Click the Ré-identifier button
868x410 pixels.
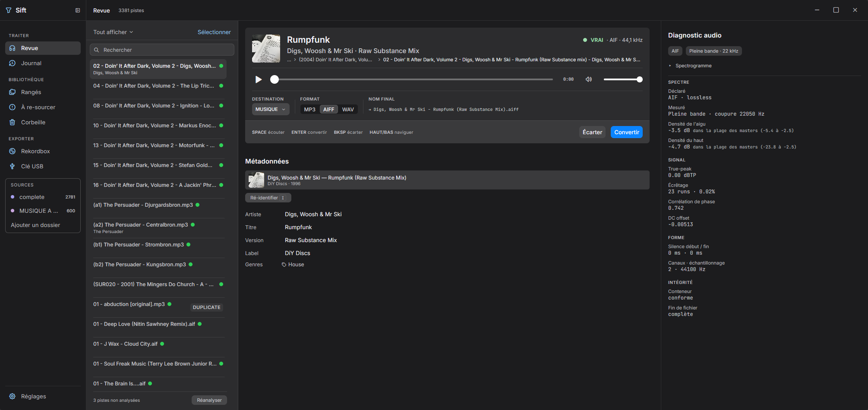268,198
